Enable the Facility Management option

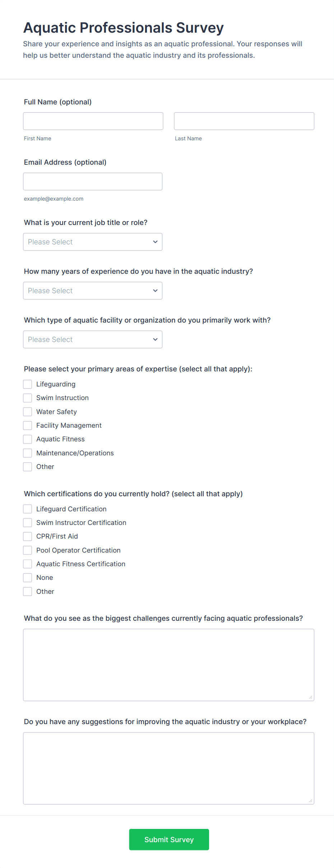pyautogui.click(x=28, y=426)
